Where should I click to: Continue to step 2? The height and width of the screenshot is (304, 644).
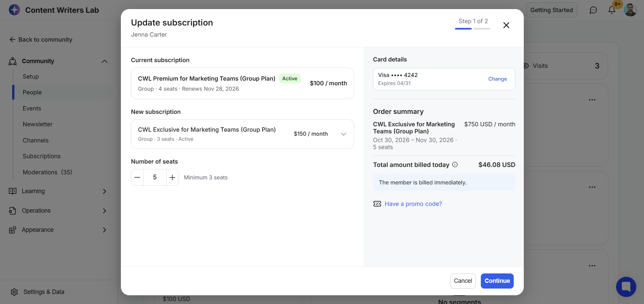pyautogui.click(x=497, y=281)
